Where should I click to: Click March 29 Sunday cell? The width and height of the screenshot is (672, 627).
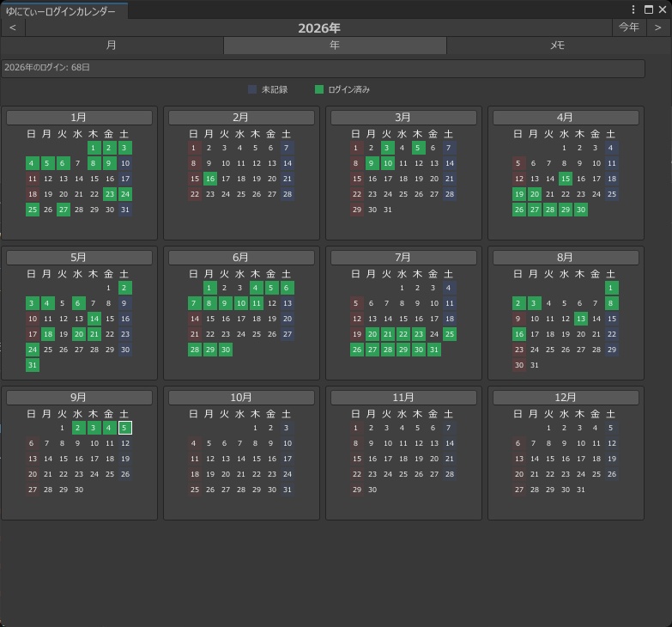(356, 210)
